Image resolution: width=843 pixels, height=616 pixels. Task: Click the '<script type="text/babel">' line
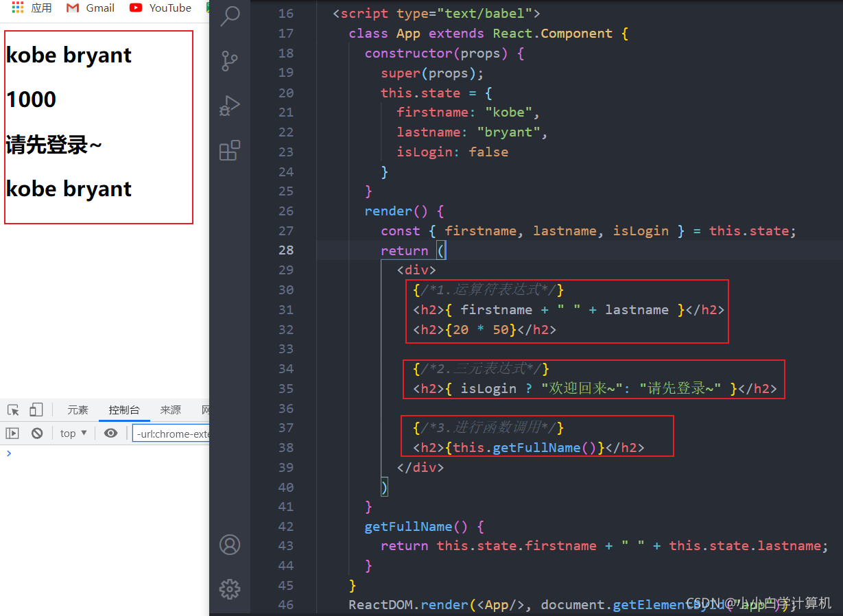point(436,14)
